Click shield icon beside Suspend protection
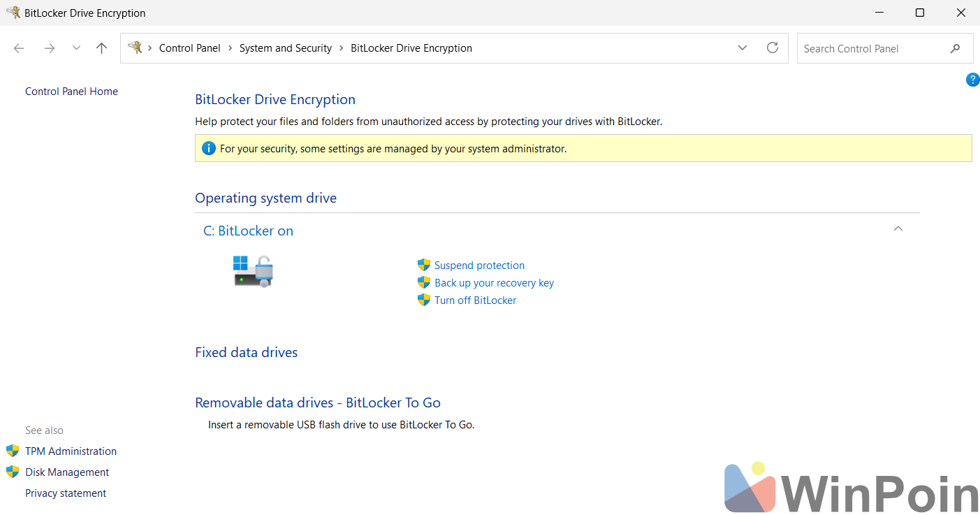This screenshot has width=980, height=515. [x=424, y=265]
